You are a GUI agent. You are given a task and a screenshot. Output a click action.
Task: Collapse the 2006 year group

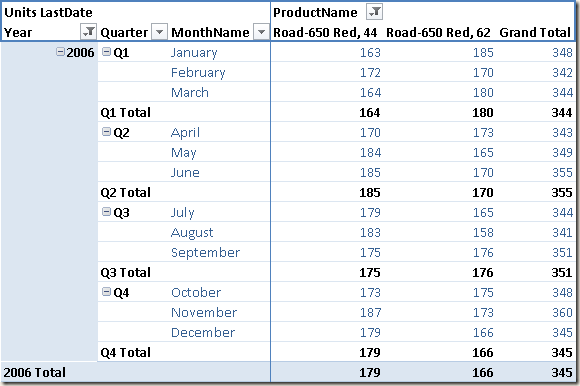click(60, 52)
